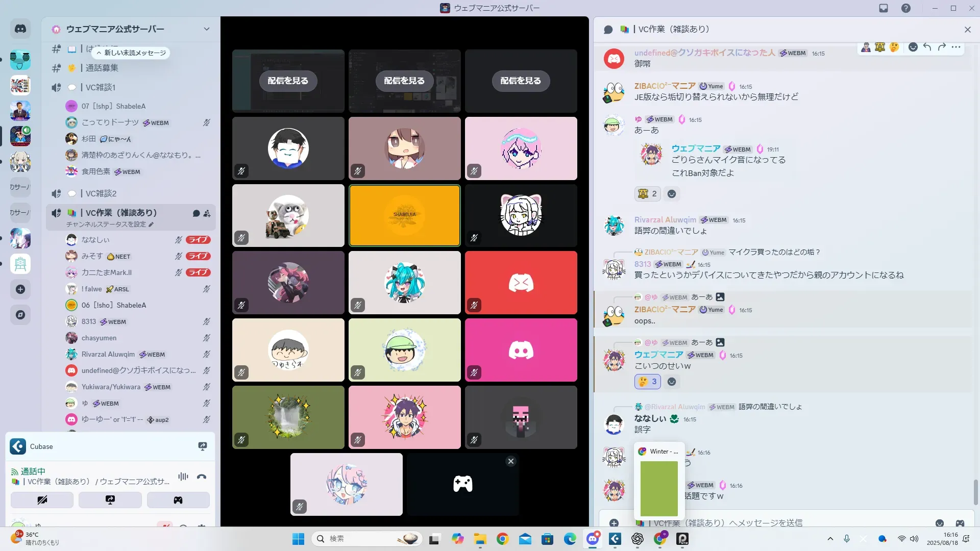The height and width of the screenshot is (551, 980).
Task: Expand the ウェブマニア公式サーバー server menu
Action: point(206,29)
